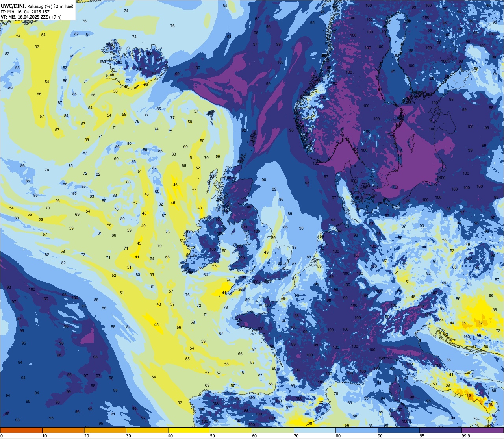Click the 20–30 legend color segment

[105, 430]
